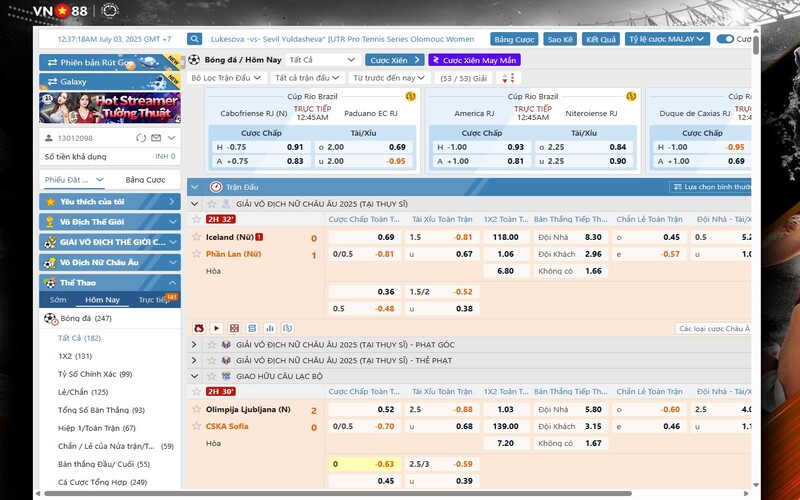The width and height of the screenshot is (800, 500).
Task: Expand the Phạt Góc league row
Action: click(x=194, y=345)
